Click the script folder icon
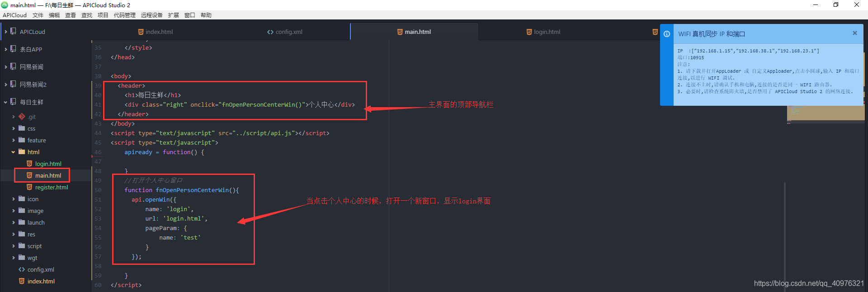868x292 pixels. coord(22,246)
